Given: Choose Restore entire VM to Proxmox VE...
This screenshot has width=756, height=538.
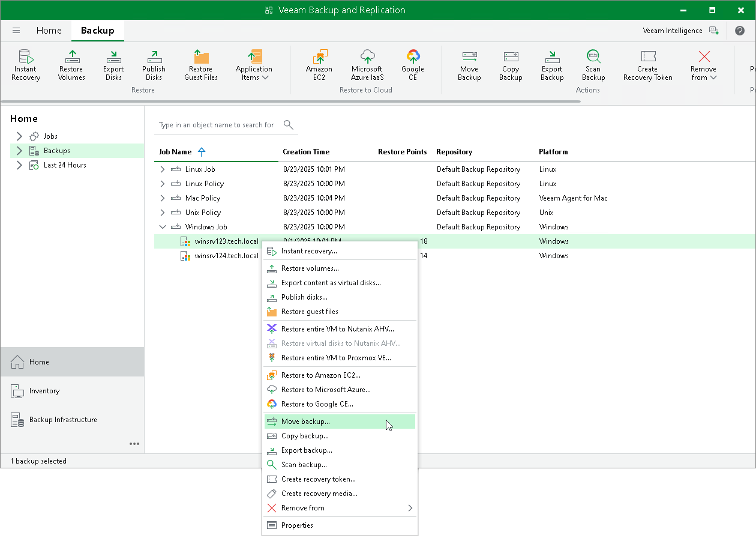Looking at the screenshot, I should click(x=340, y=358).
